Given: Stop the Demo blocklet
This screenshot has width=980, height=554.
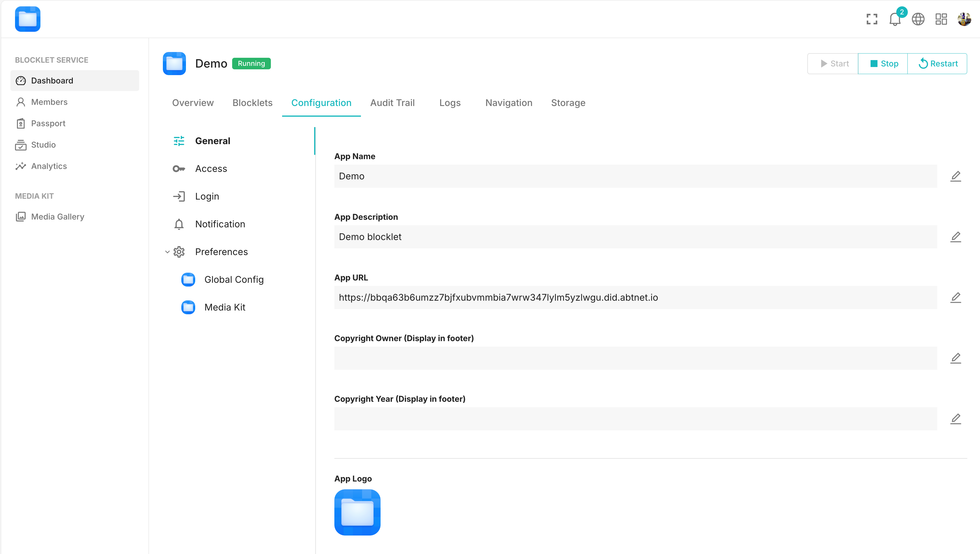Looking at the screenshot, I should tap(883, 64).
